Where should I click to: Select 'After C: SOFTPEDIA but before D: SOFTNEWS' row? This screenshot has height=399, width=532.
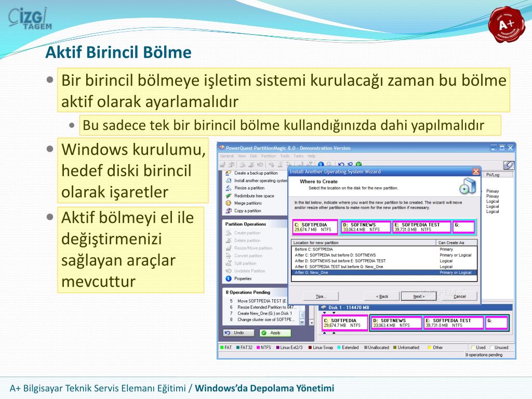pyautogui.click(x=384, y=255)
